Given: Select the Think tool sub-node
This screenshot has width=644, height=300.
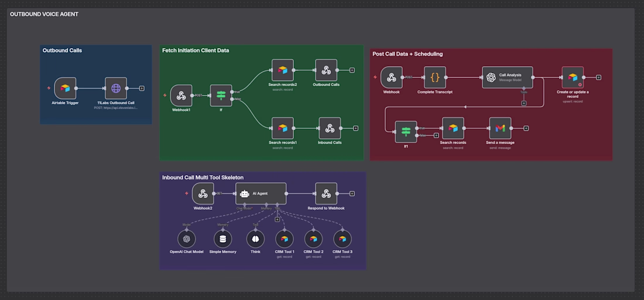Looking at the screenshot, I should click(x=255, y=238).
